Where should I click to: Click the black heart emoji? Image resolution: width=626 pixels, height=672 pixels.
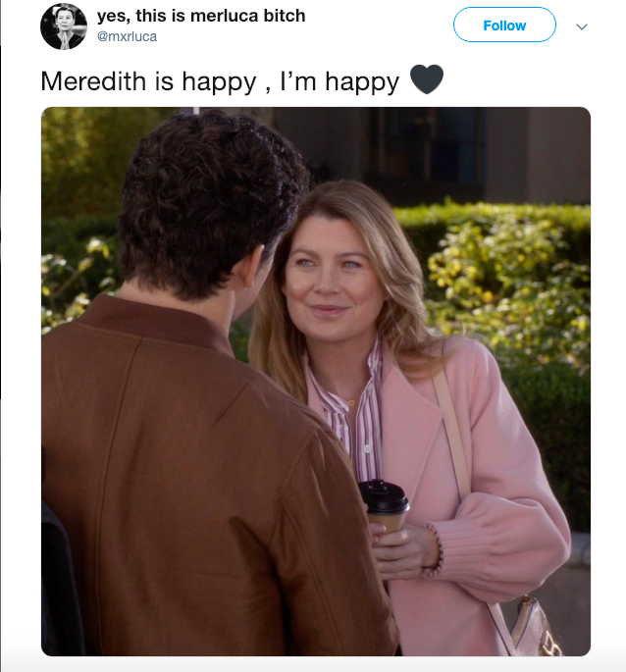pos(427,79)
